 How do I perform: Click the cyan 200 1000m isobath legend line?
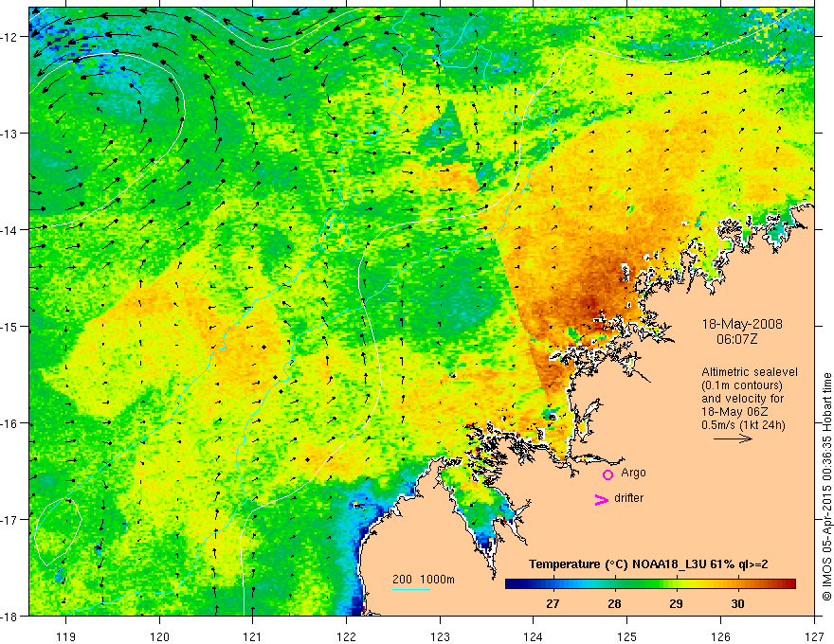click(411, 589)
